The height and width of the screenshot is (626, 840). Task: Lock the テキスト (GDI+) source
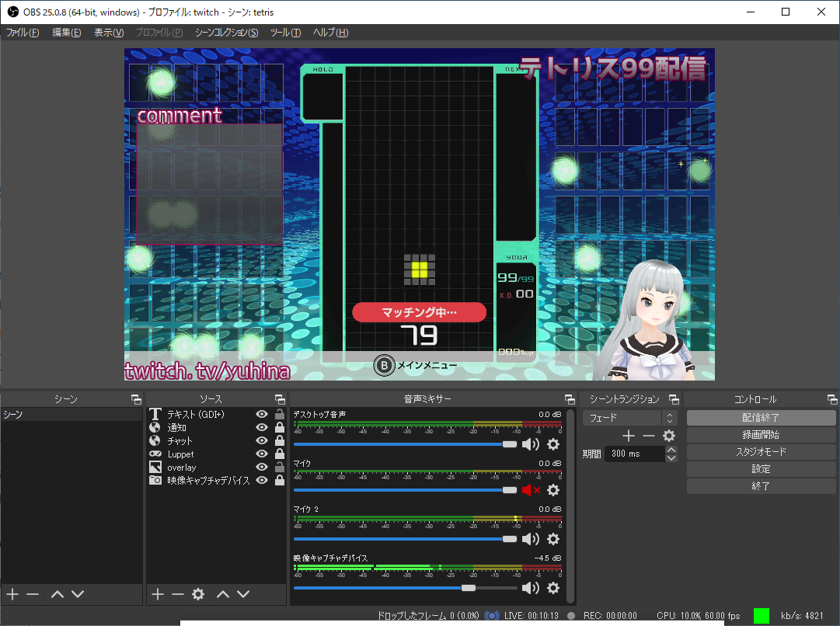280,414
